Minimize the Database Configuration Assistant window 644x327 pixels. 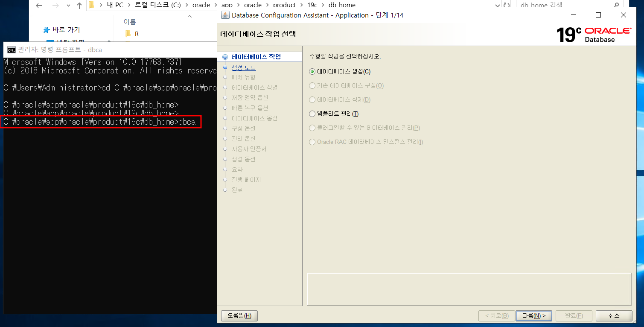[573, 15]
